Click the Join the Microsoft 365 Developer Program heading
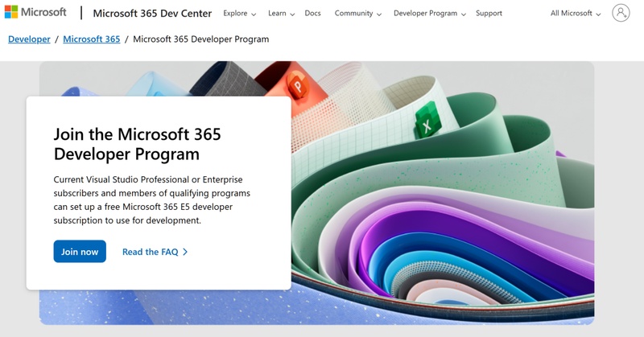Screen dimensions: 644x337 tap(137, 144)
